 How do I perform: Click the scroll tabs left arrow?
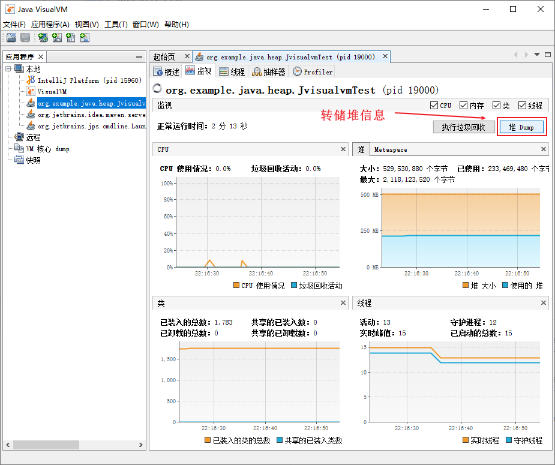[x=516, y=54]
